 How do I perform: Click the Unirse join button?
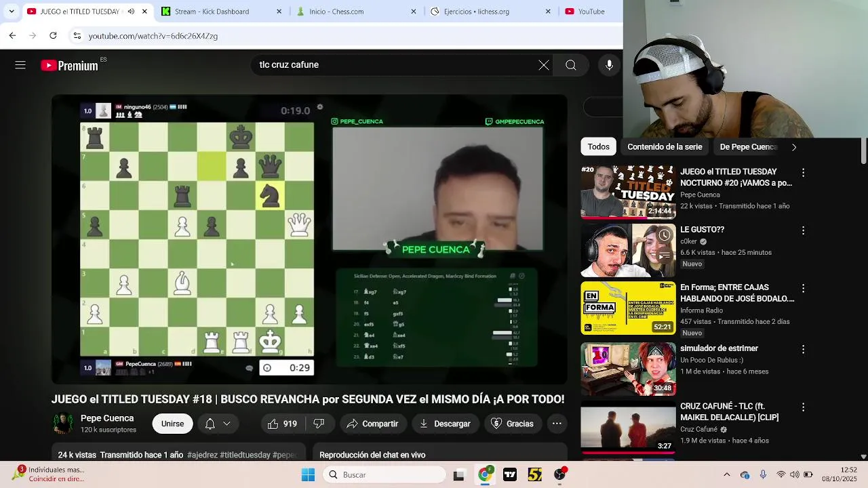tap(172, 424)
